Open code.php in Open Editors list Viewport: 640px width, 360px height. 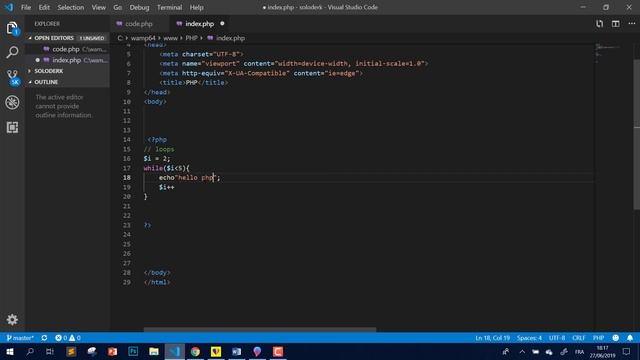coord(67,49)
